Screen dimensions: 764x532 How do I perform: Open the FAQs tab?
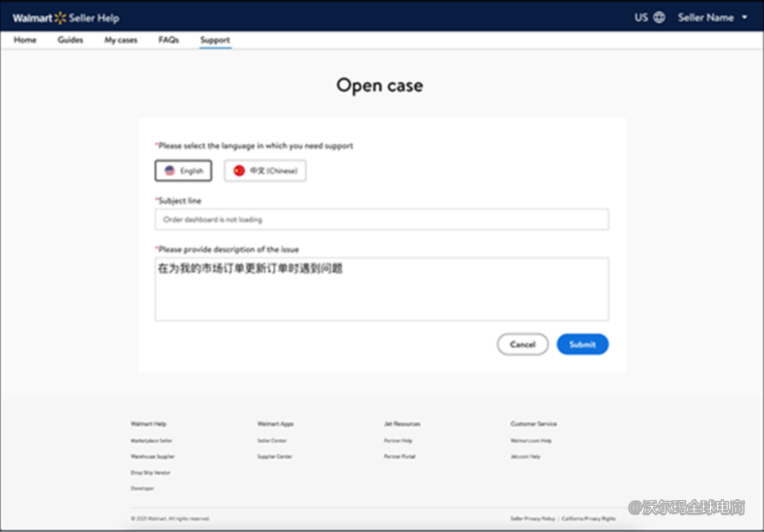[168, 40]
